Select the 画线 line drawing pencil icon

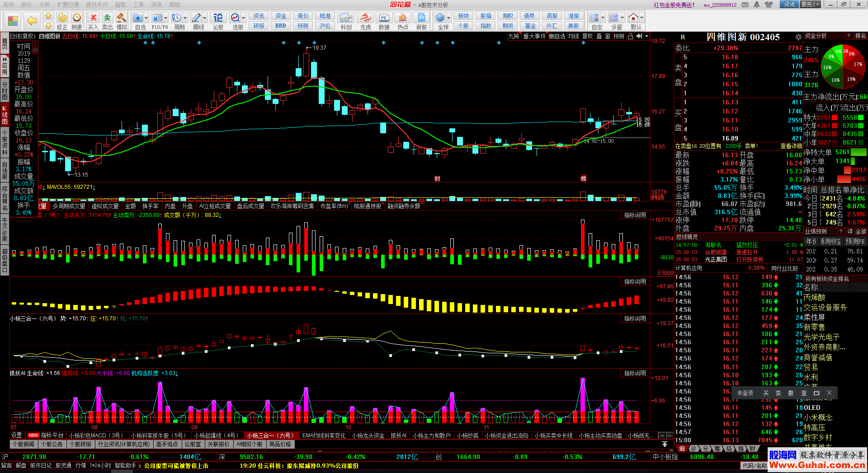click(x=196, y=21)
